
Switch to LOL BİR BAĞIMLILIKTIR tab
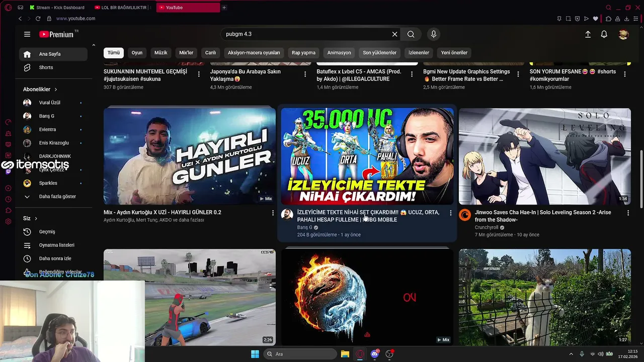click(122, 8)
